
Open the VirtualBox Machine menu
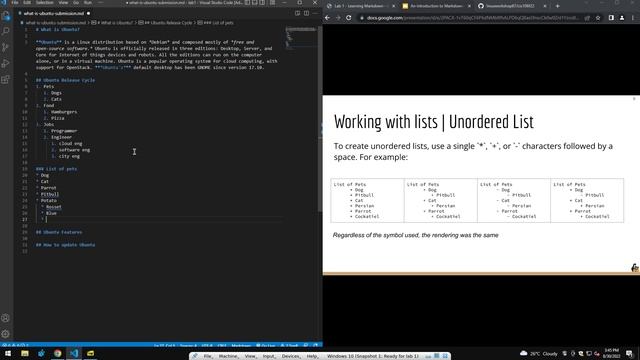229,356
